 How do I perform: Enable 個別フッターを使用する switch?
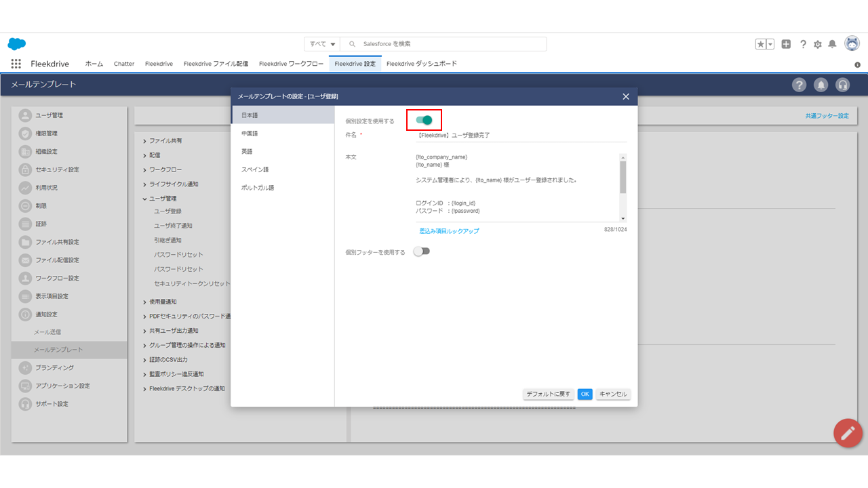pyautogui.click(x=422, y=251)
